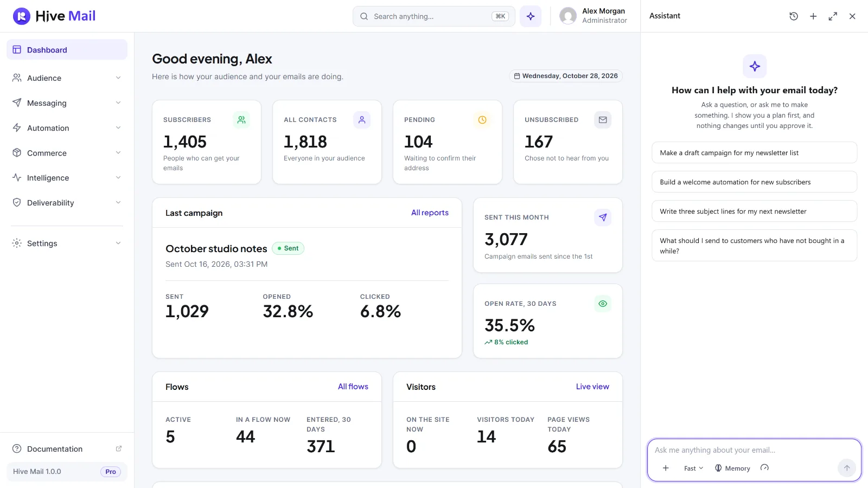Viewport: 868px width, 488px height.
Task: Open the Fast model speed dropdown
Action: [693, 468]
